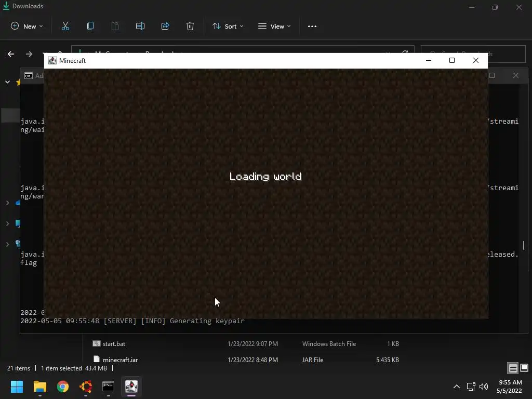Expand the This PC tree node chevron
Screen dimensions: 532x399
click(x=7, y=223)
